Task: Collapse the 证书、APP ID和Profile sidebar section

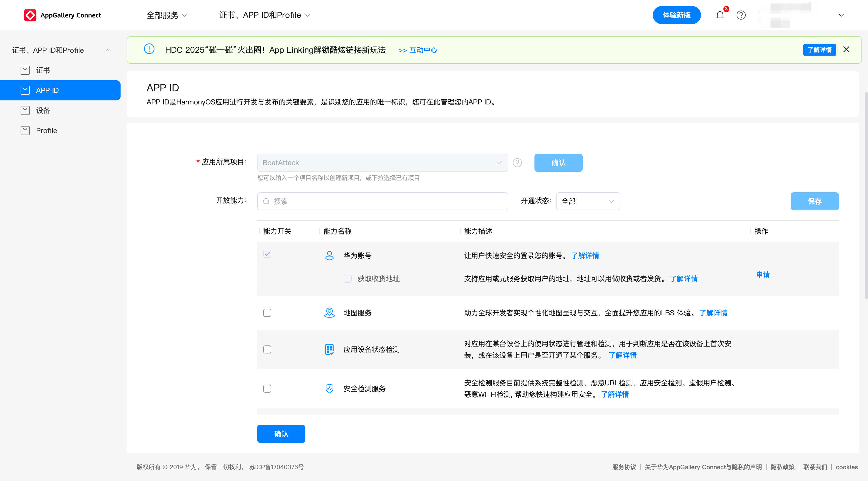Action: tap(107, 50)
